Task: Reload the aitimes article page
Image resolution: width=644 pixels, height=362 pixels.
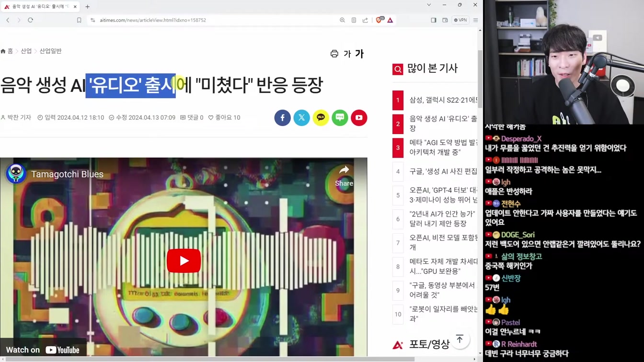Action: 30,20
